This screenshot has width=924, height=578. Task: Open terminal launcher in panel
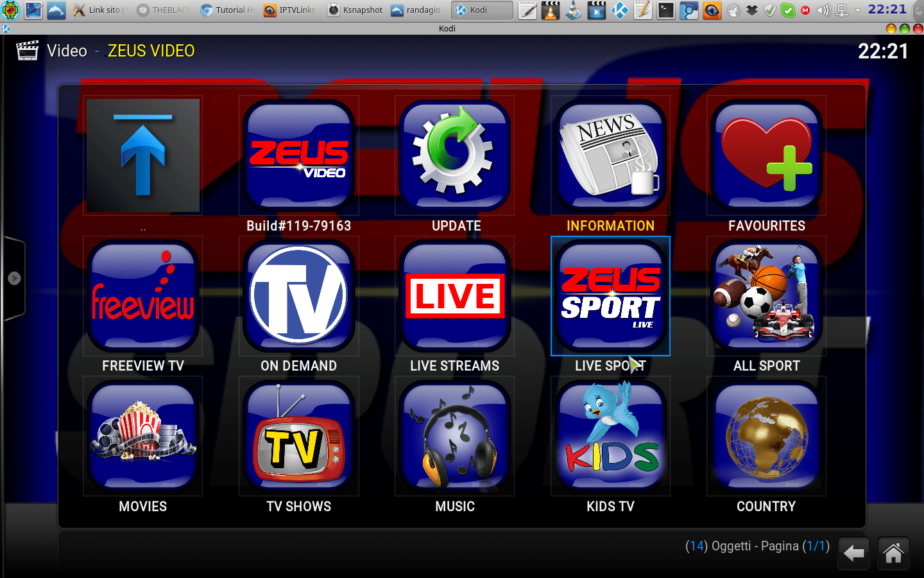[666, 10]
